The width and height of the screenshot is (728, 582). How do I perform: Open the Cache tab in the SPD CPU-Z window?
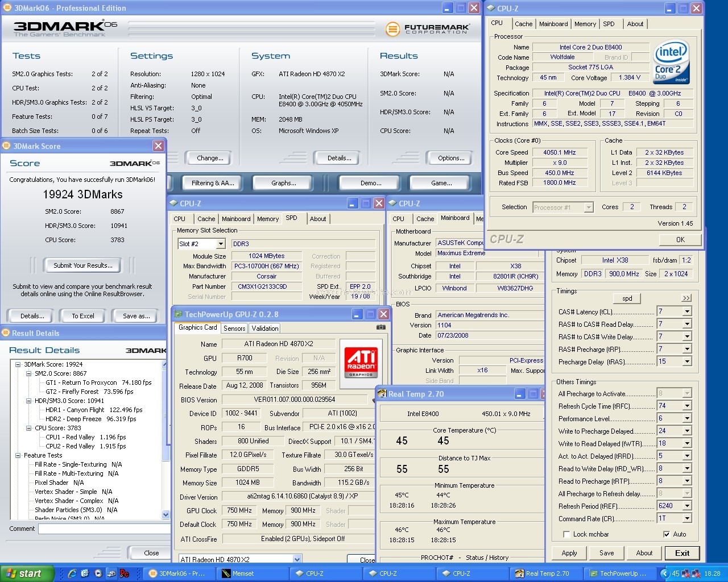(206, 219)
